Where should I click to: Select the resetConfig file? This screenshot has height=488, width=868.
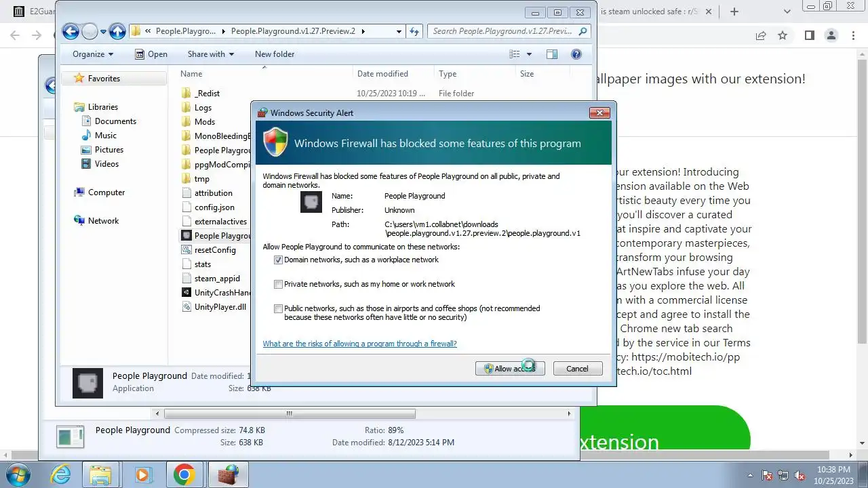point(215,250)
